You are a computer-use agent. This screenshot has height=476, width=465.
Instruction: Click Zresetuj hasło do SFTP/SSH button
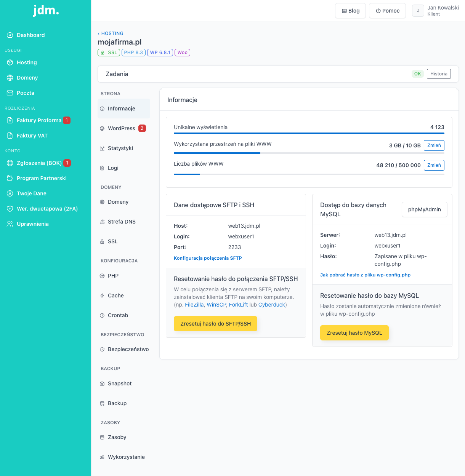click(x=216, y=324)
